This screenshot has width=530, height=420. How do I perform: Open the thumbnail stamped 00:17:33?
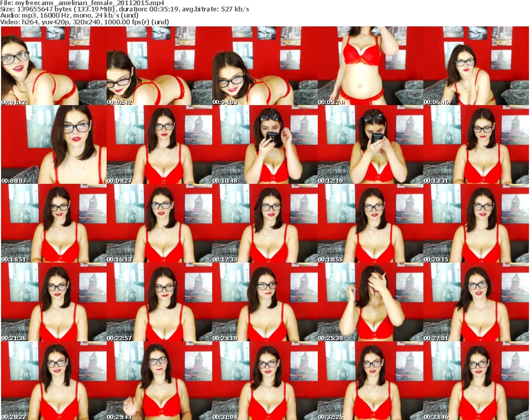click(x=264, y=224)
